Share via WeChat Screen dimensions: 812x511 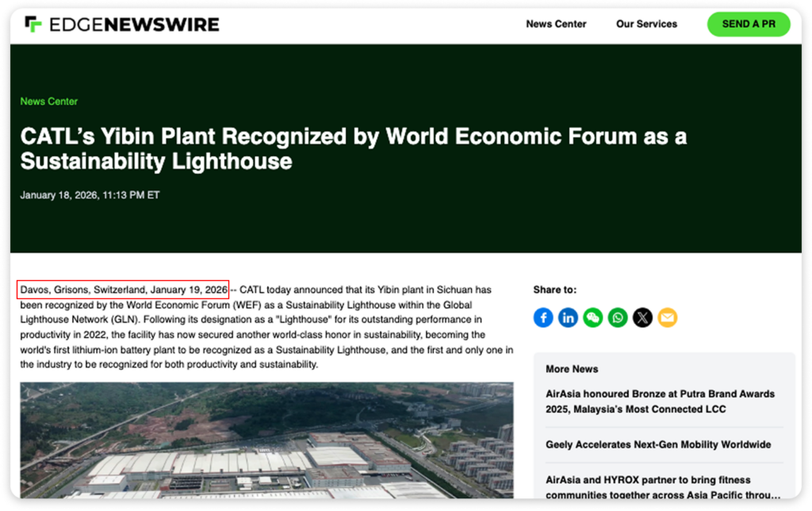[x=593, y=317]
